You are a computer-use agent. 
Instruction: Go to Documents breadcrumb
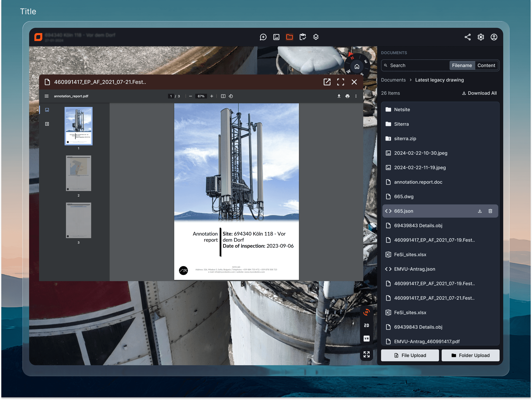[x=393, y=80]
